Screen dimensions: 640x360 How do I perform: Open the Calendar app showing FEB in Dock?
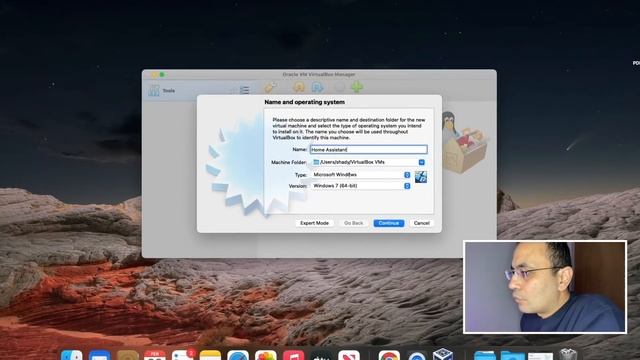click(x=155, y=356)
